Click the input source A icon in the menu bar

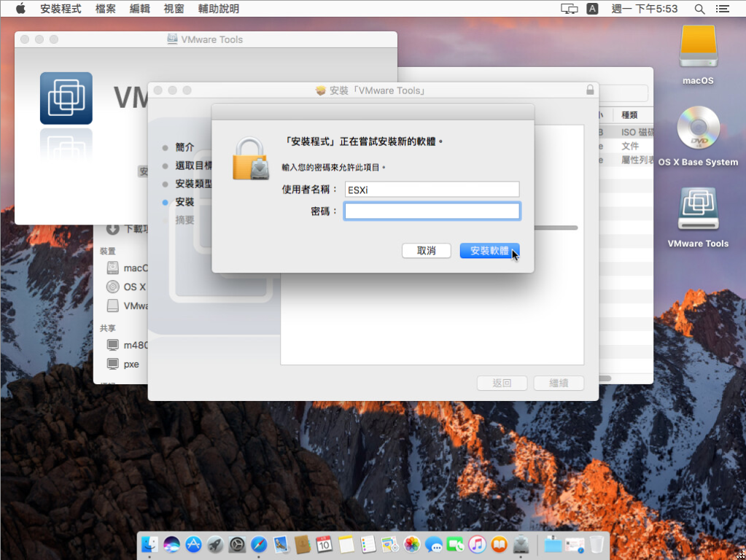592,9
